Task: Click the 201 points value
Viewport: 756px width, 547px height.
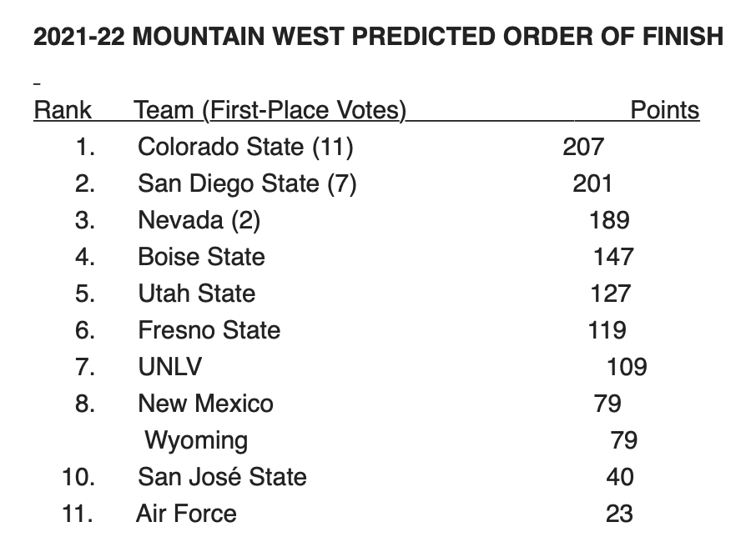Action: [x=592, y=183]
